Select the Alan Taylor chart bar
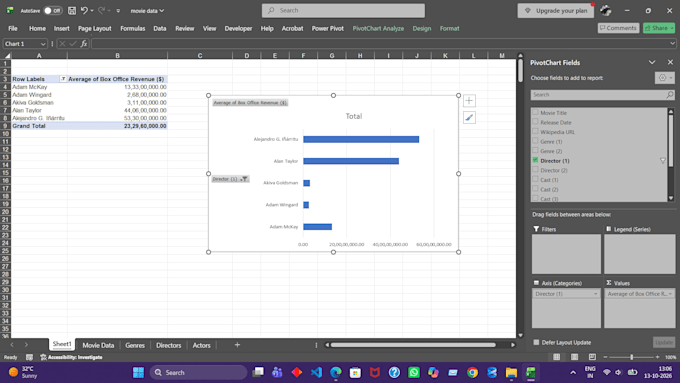 click(351, 161)
